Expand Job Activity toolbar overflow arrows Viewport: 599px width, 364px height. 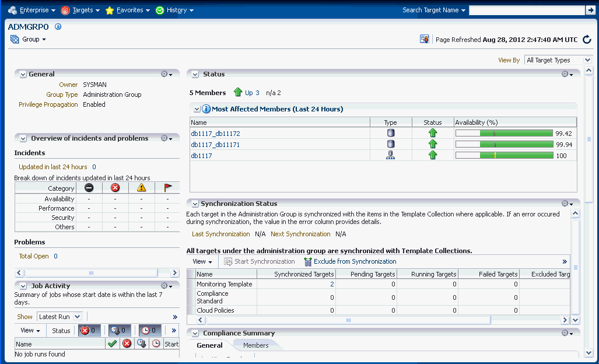point(175,317)
